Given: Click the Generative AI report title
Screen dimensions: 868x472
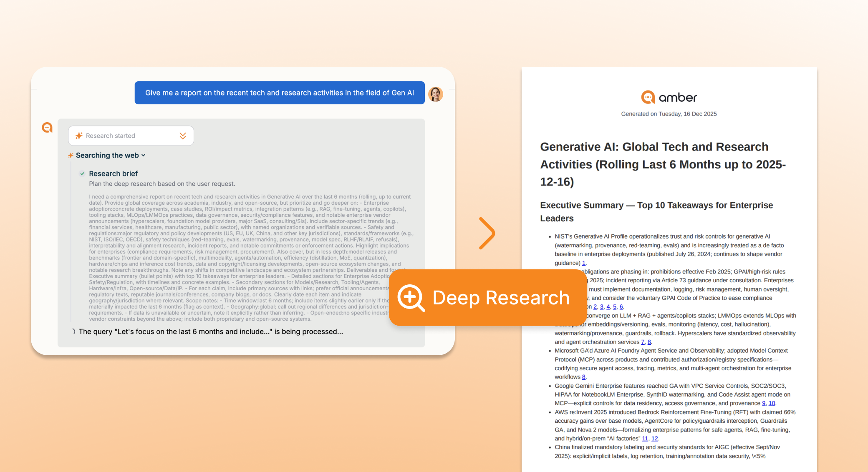Looking at the screenshot, I should coord(663,164).
